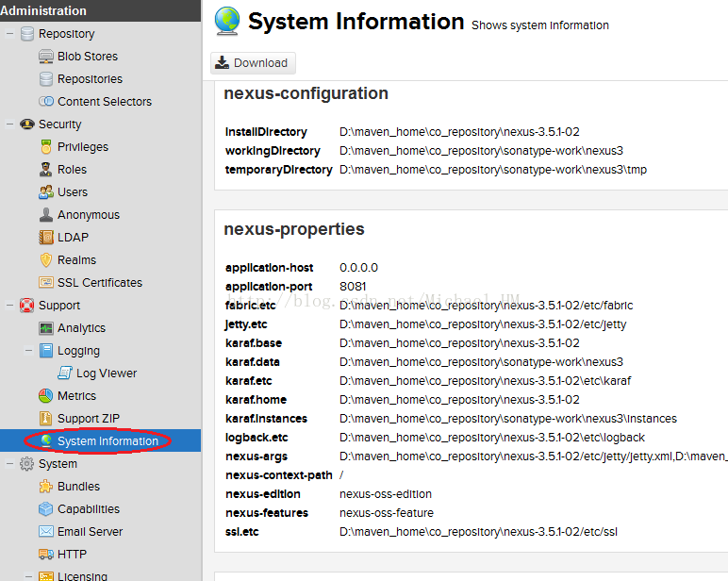Open Support ZIP page
Screen dimensions: 728x581
pyautogui.click(x=89, y=419)
